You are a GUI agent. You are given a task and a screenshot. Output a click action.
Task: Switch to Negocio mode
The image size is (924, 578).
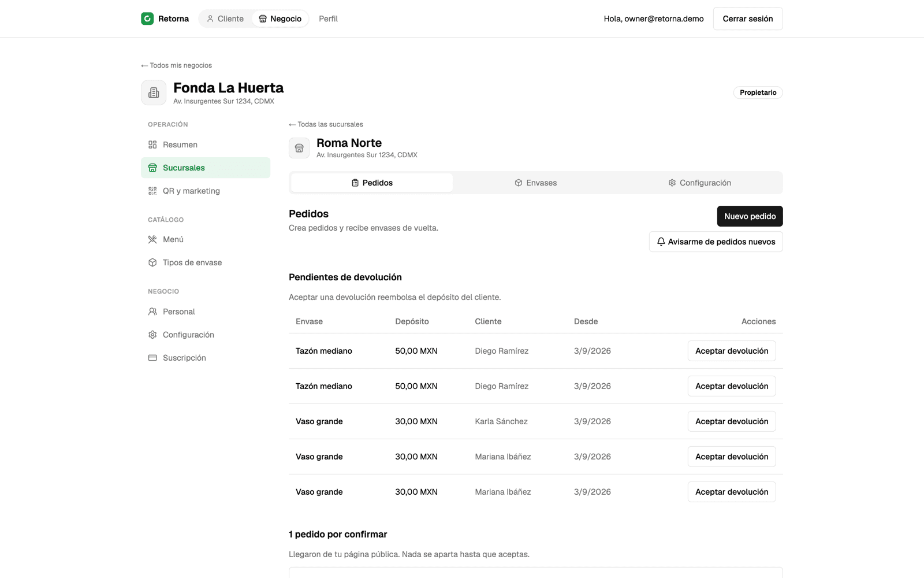(x=280, y=18)
